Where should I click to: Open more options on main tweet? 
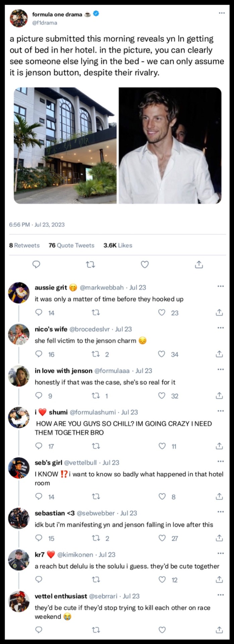(222, 13)
